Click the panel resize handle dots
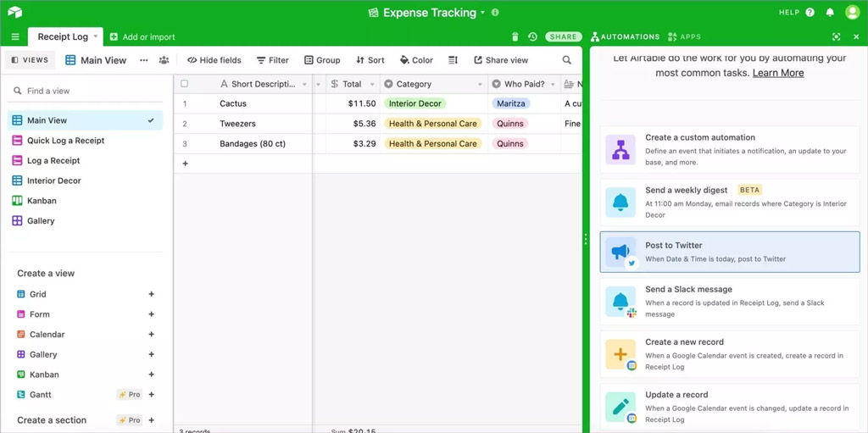 [x=586, y=239]
